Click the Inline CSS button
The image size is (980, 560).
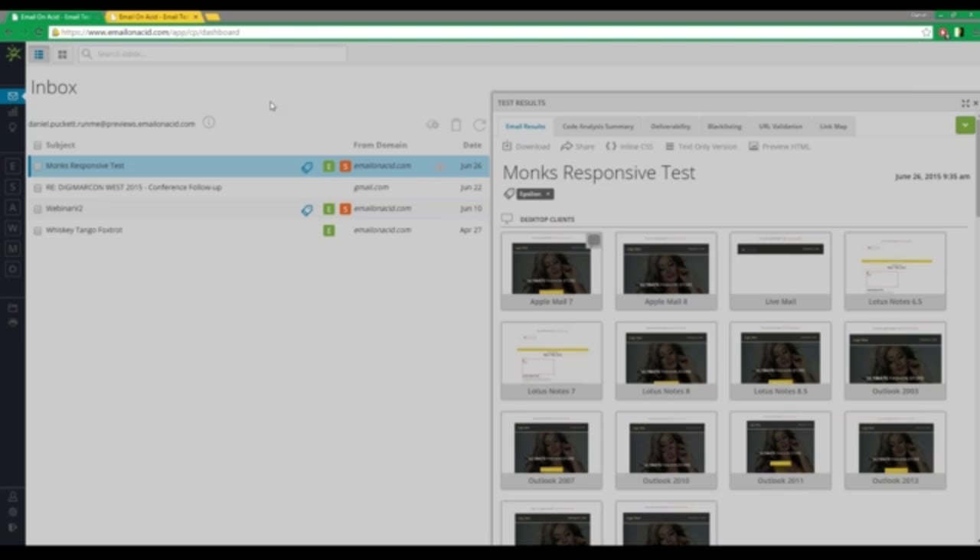pos(629,146)
